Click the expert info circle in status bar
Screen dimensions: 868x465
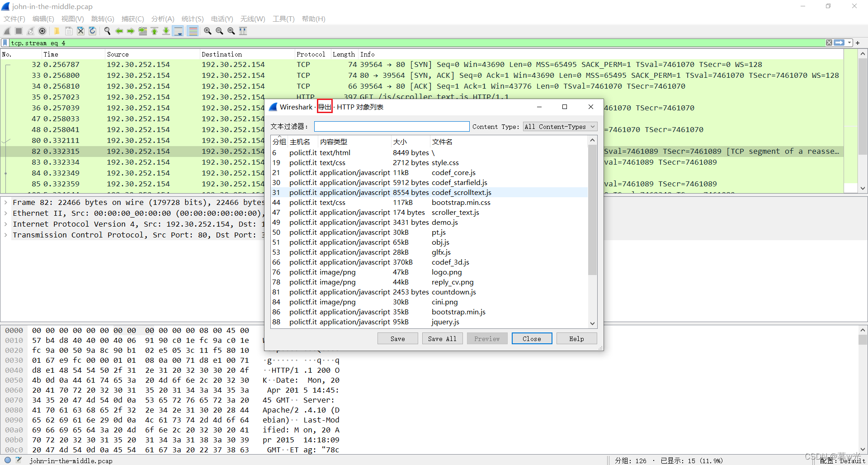click(x=8, y=460)
